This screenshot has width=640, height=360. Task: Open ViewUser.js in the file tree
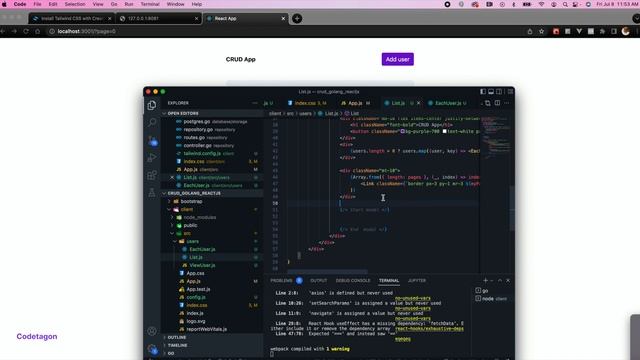(202, 265)
